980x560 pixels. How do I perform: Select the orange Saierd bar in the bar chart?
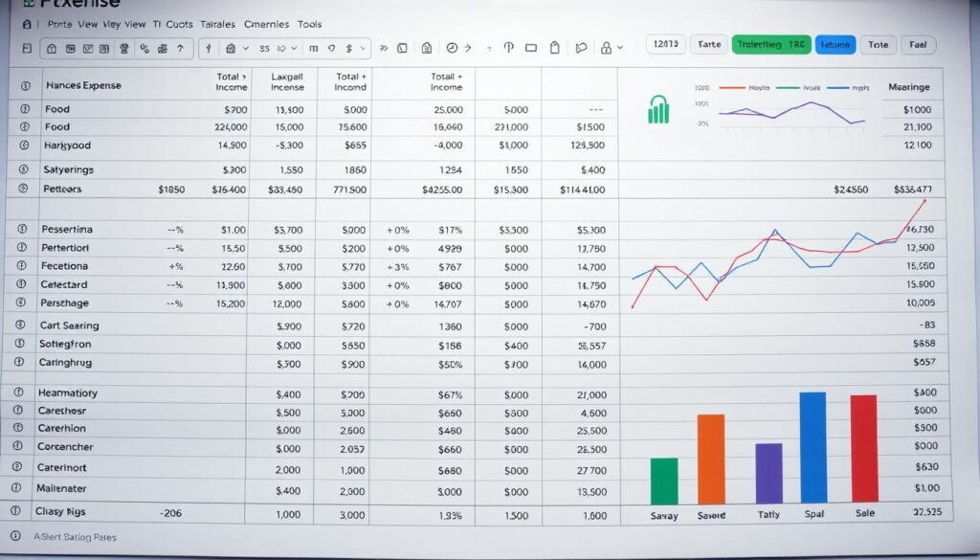(x=711, y=459)
